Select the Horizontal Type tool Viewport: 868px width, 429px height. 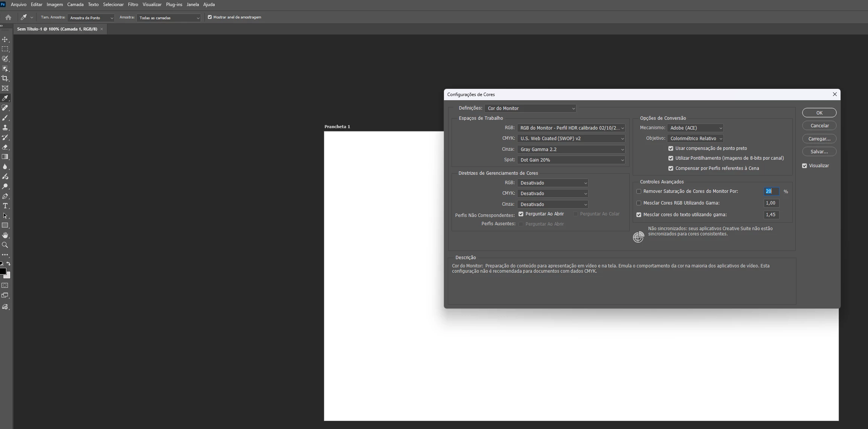point(5,206)
